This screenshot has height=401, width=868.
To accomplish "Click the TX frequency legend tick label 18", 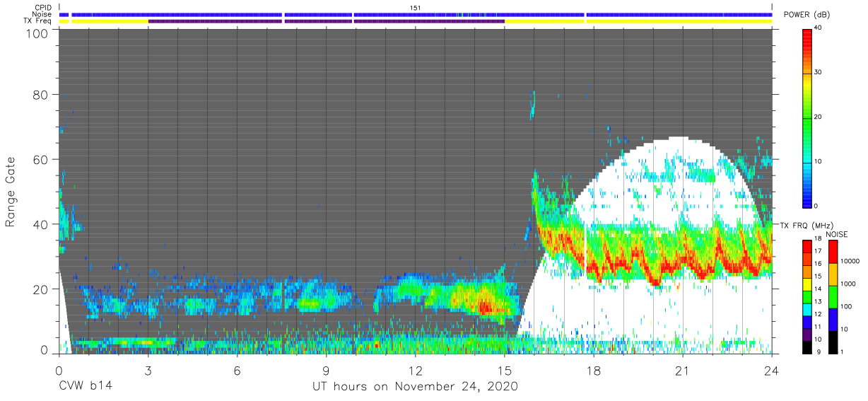I will point(819,240).
